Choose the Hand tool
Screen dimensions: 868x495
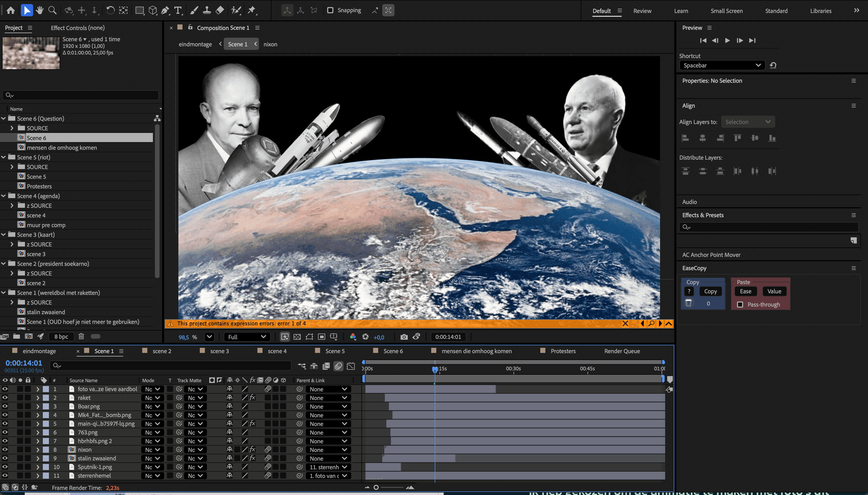point(40,10)
